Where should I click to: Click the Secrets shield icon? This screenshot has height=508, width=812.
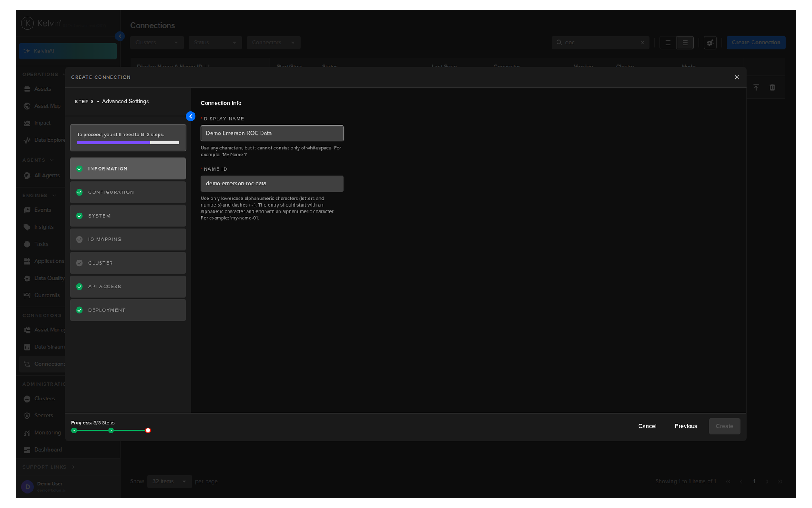27,415
